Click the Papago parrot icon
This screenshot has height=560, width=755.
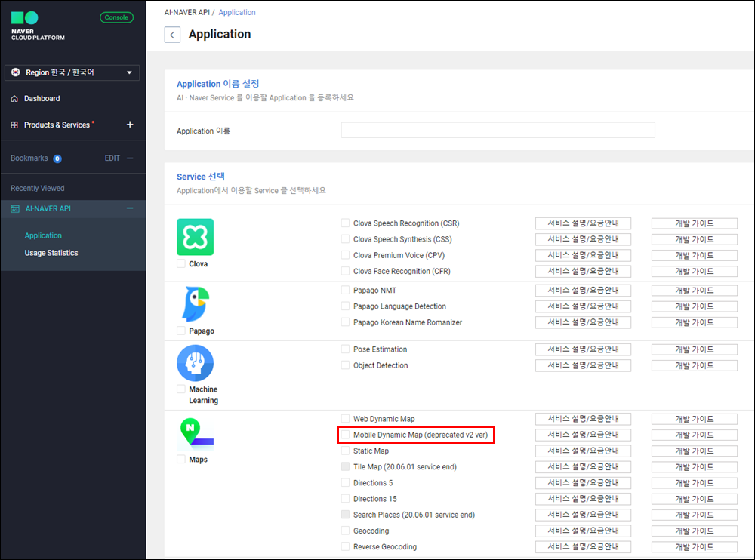(x=195, y=304)
